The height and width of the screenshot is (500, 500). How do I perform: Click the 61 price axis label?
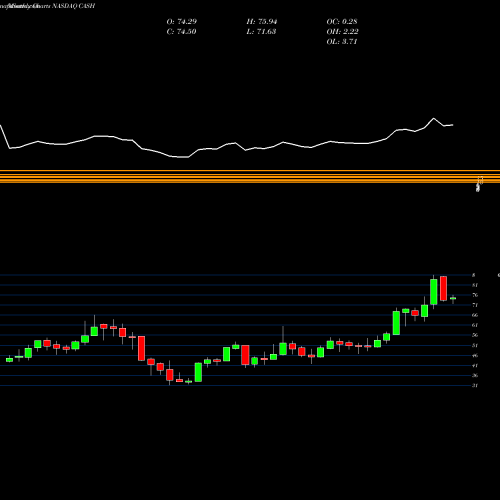[x=475, y=325]
